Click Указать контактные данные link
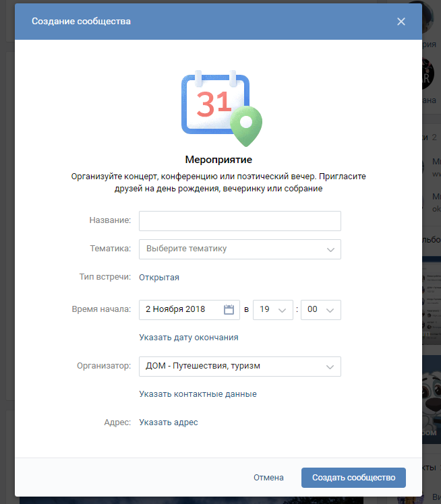441x504 pixels. [x=198, y=394]
